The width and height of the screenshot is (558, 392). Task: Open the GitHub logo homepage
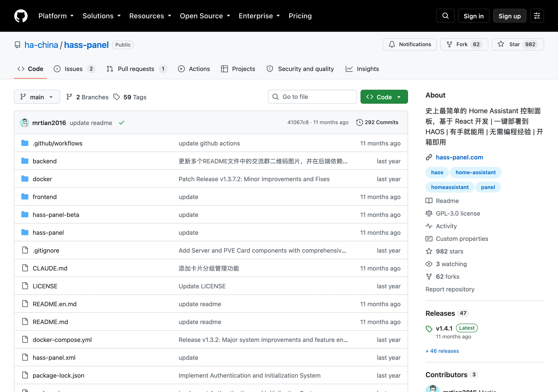click(21, 16)
